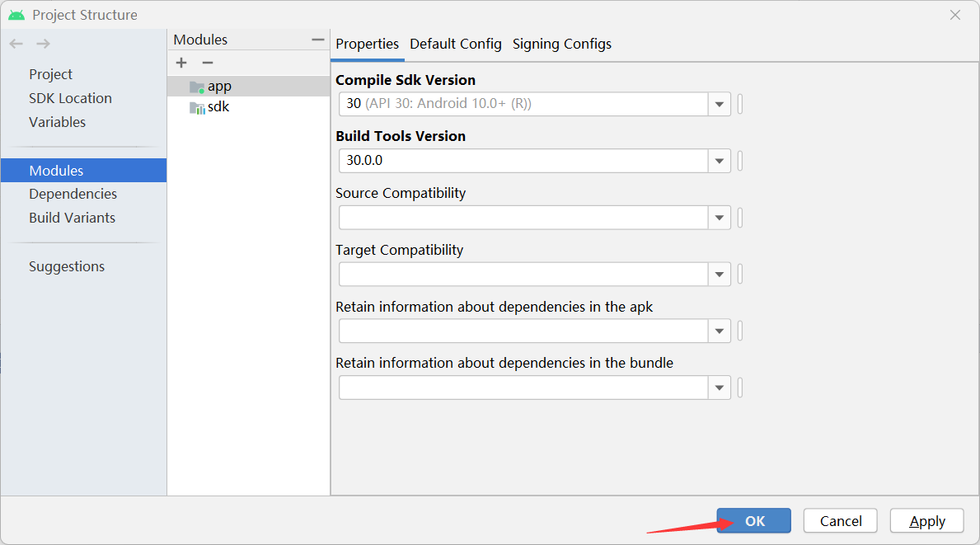Click the Android logo in title bar
Image resolution: width=980 pixels, height=545 pixels.
[16, 15]
